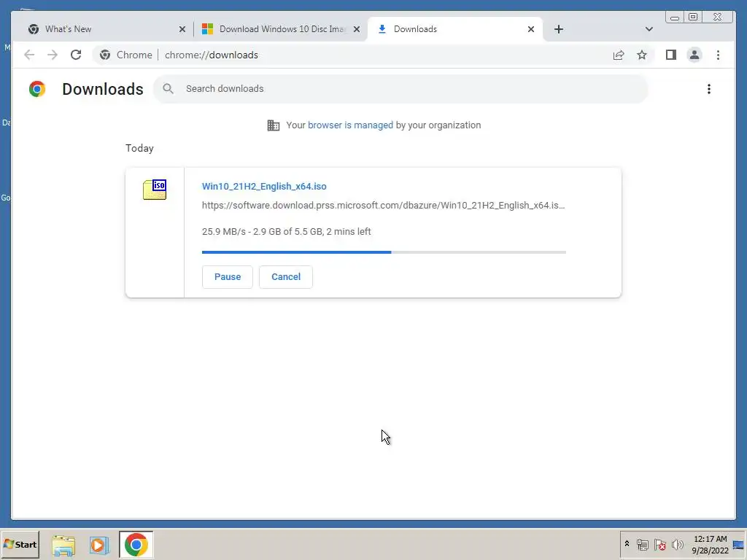This screenshot has height=560, width=747.
Task: Close the What's New tab
Action: tap(182, 29)
